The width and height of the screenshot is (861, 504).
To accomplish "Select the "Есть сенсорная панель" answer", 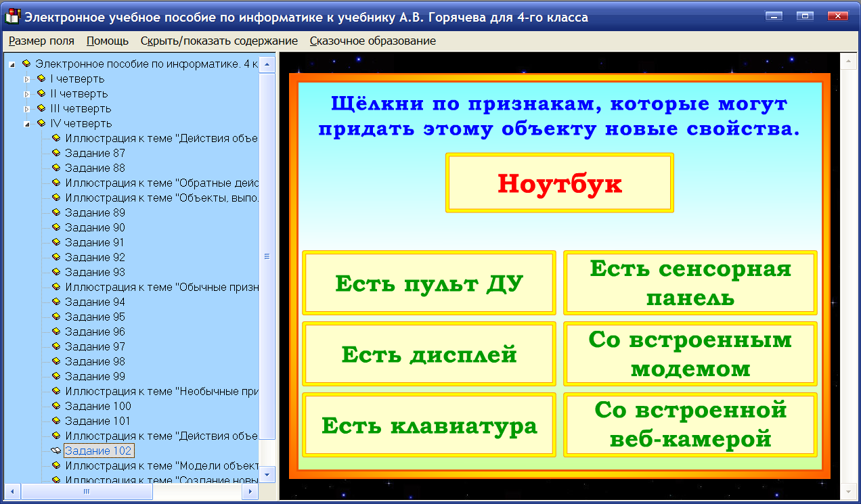I will tap(689, 282).
